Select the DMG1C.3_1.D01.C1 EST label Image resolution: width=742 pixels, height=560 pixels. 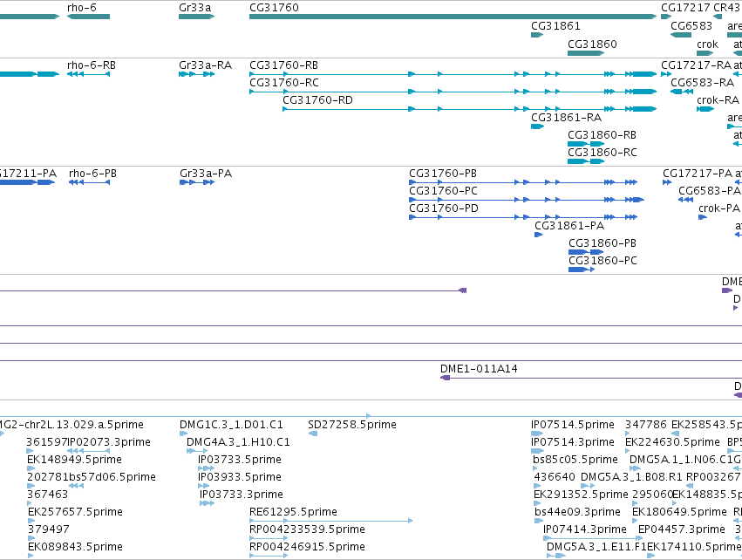pyautogui.click(x=231, y=425)
